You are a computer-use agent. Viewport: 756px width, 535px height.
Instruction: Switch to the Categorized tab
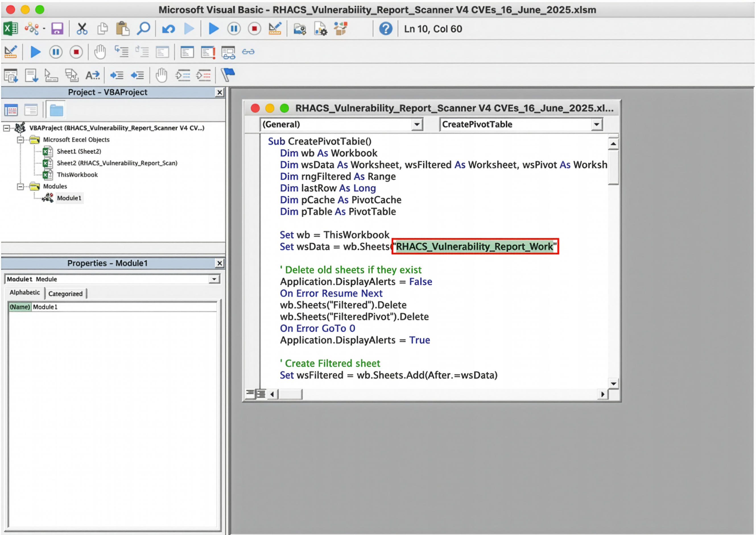[x=65, y=294]
